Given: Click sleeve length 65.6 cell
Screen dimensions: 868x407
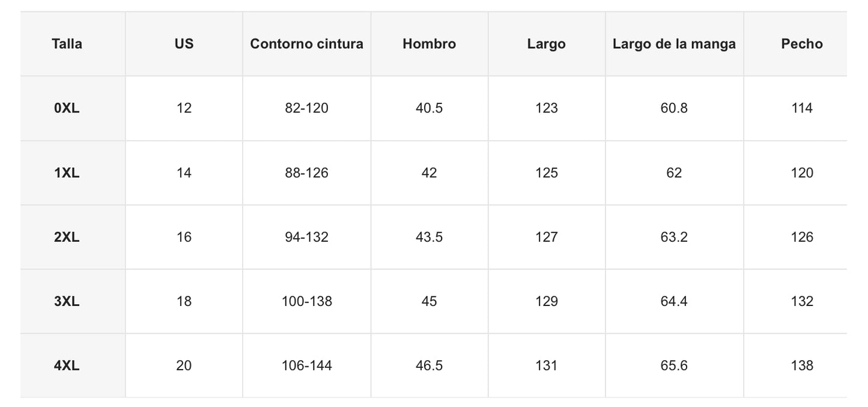Looking at the screenshot, I should tap(674, 366).
